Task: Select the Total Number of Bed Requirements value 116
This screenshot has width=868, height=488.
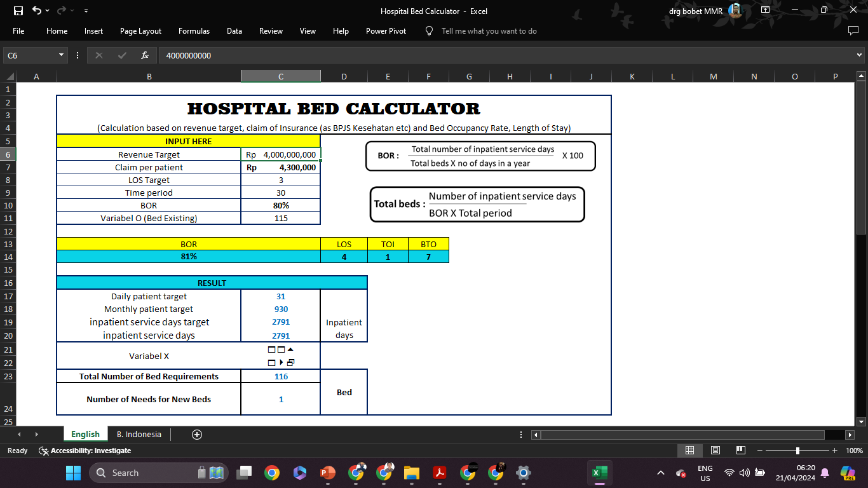Action: (281, 376)
